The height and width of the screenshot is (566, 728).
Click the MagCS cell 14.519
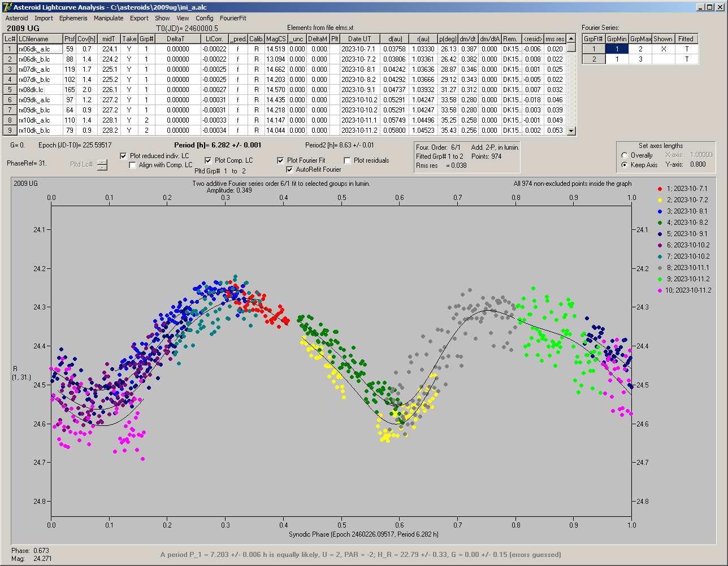[x=276, y=49]
